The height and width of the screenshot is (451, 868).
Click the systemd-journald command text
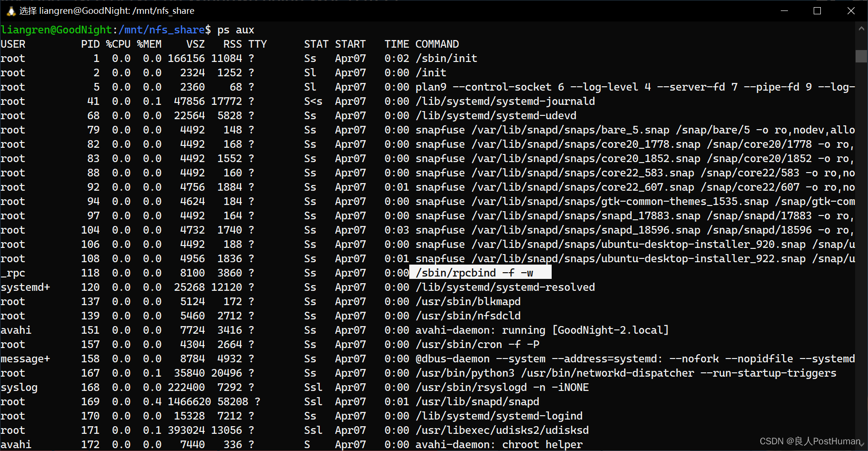pos(505,101)
